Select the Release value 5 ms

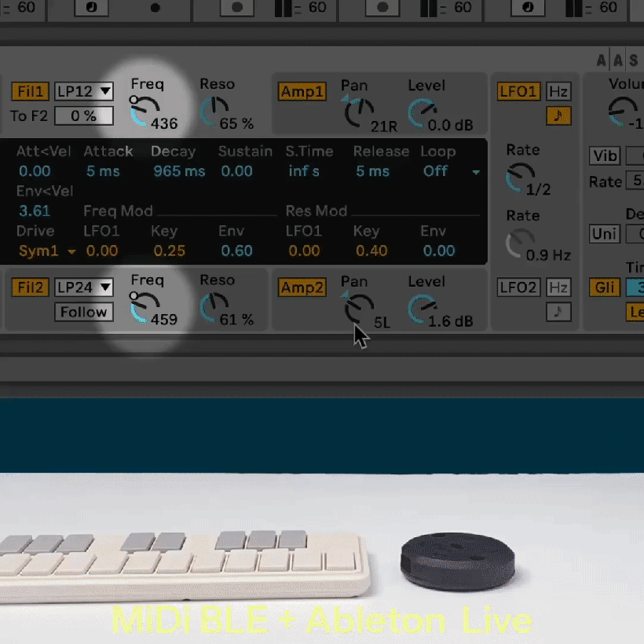pos(372,171)
